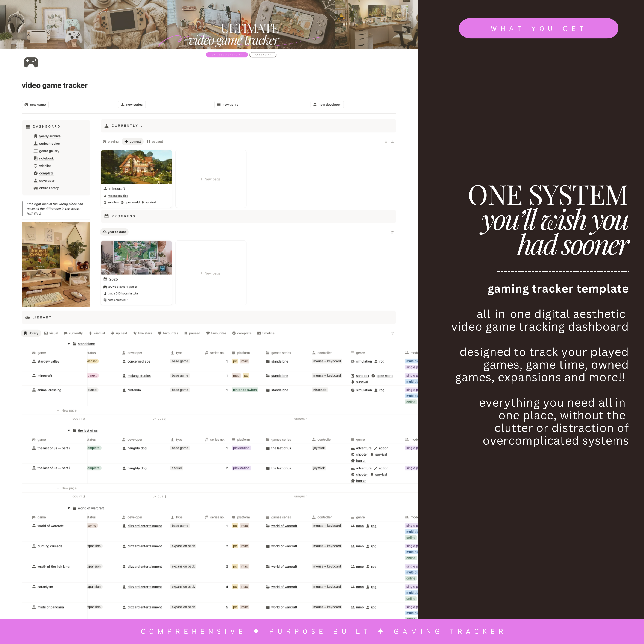Click New page card beside minecraft
This screenshot has width=644, height=644.
click(211, 179)
